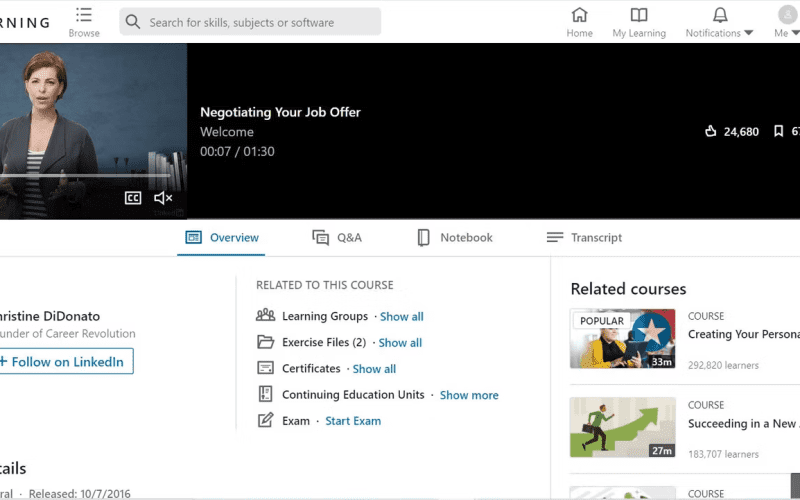This screenshot has height=500, width=800.
Task: Click the '292,820 learners' text
Action: (x=723, y=365)
